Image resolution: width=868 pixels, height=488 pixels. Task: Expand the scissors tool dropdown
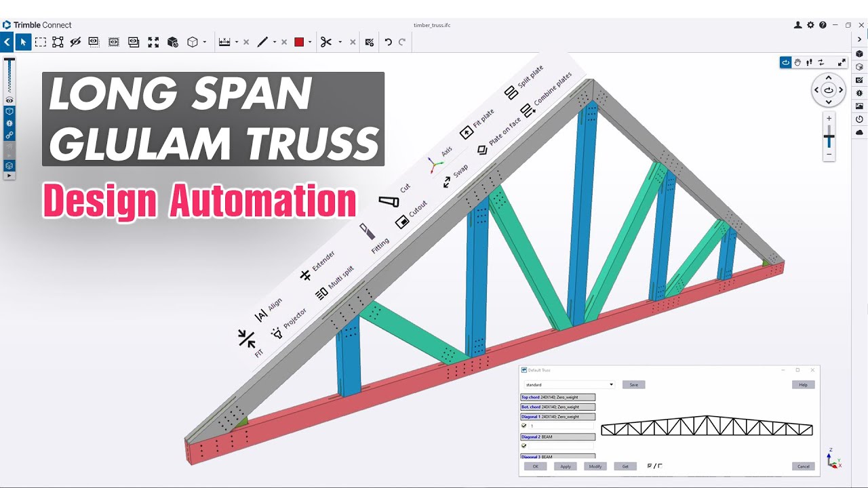(340, 42)
